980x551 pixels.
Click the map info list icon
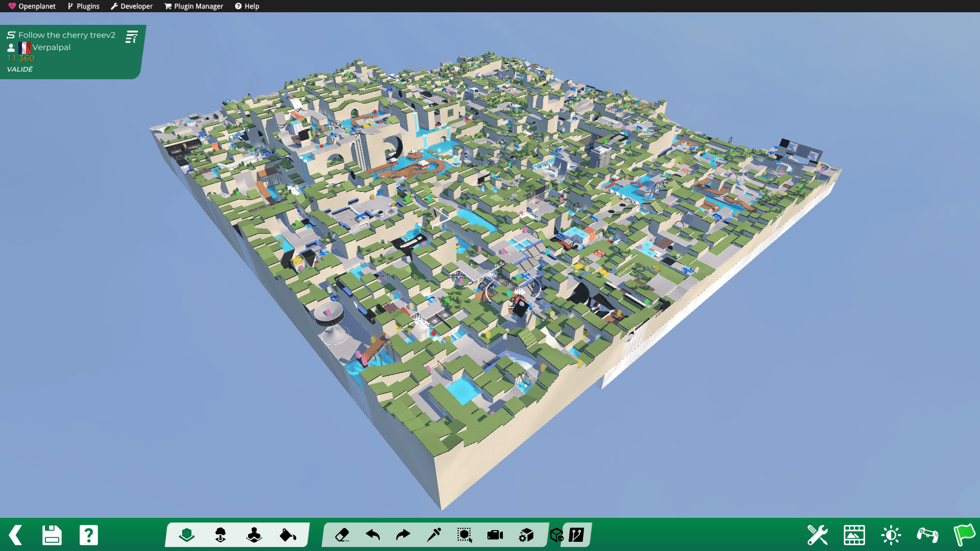coord(132,37)
